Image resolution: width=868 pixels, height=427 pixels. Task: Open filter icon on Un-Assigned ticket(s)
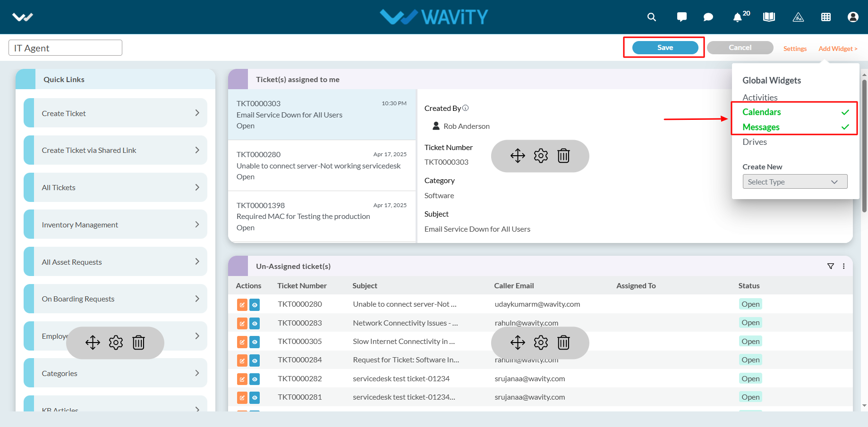pyautogui.click(x=831, y=266)
